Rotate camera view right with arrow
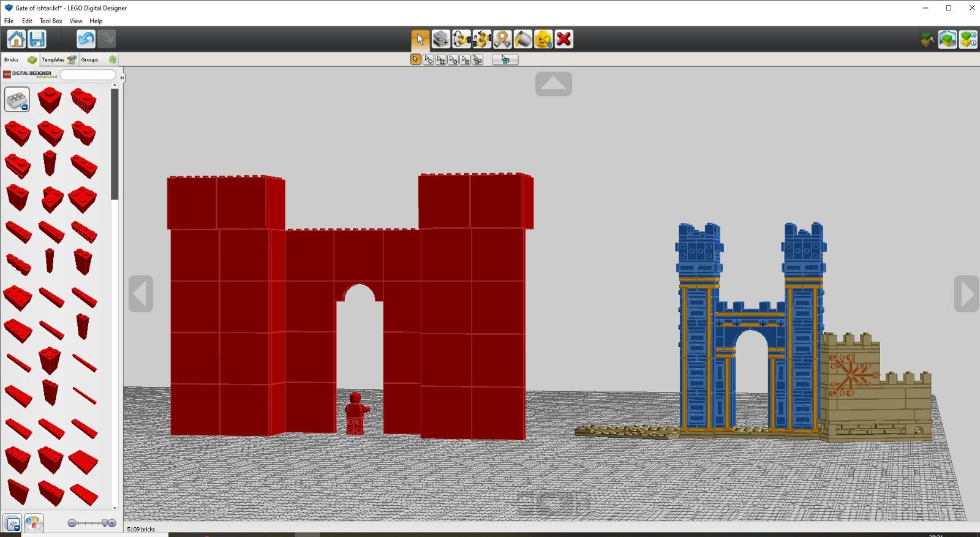The height and width of the screenshot is (537, 980). (966, 294)
